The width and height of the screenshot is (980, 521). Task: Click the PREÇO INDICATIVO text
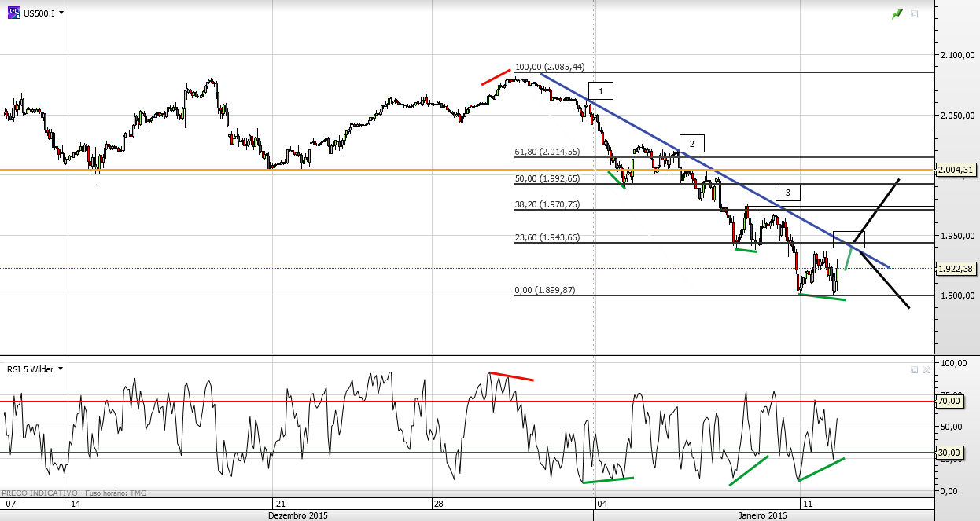39,493
